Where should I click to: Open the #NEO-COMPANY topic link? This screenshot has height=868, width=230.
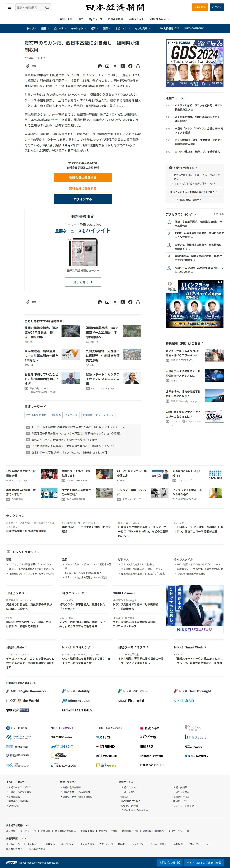click(194, 29)
